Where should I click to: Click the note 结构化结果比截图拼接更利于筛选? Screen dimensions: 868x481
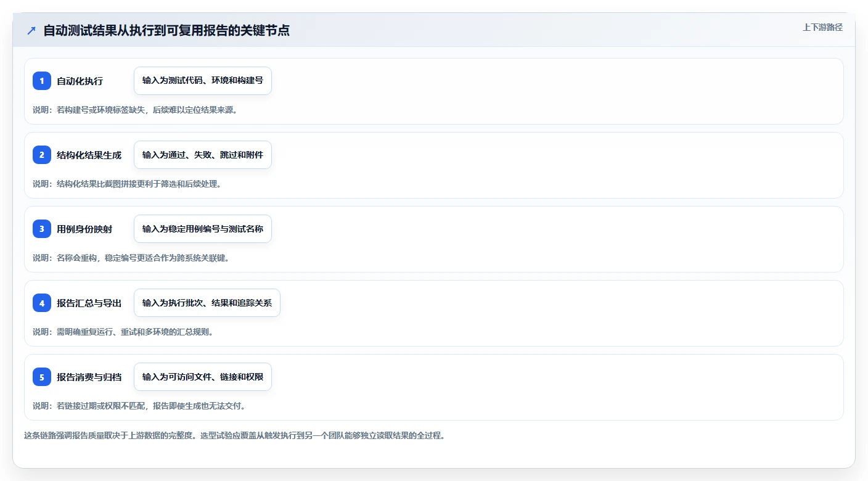tap(127, 184)
